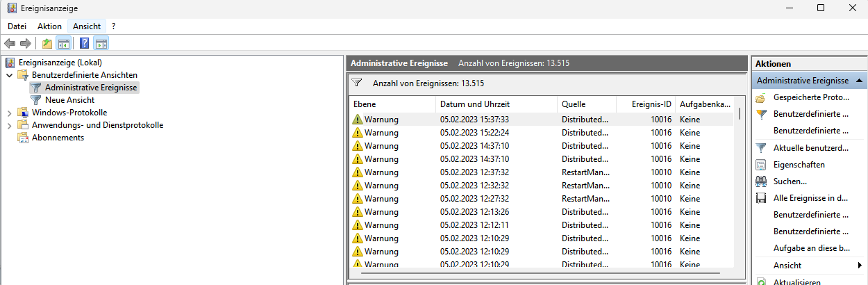This screenshot has height=285, width=868.
Task: Select Administrative Ereignisse in the tree
Action: click(92, 88)
